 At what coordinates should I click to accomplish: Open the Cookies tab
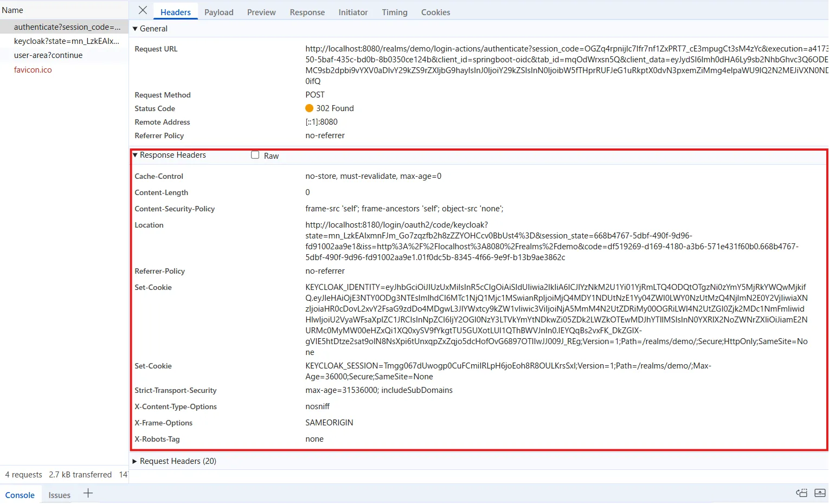pyautogui.click(x=435, y=12)
